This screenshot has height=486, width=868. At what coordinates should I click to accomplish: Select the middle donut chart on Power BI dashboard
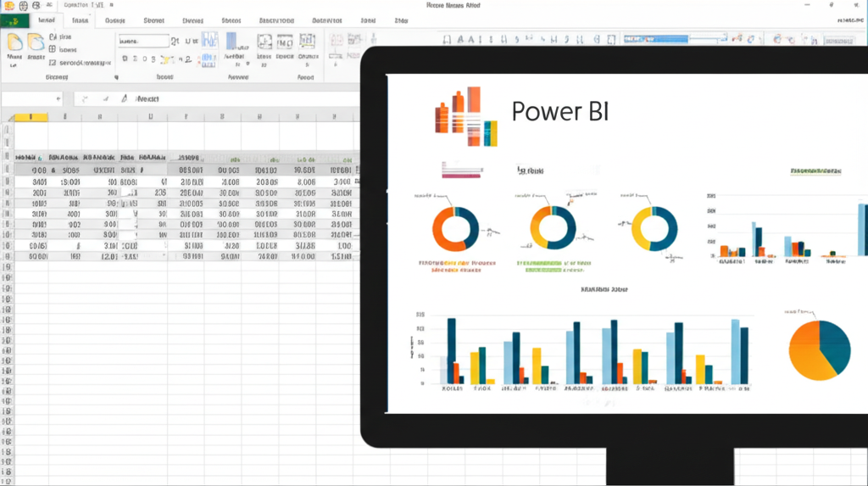[553, 228]
